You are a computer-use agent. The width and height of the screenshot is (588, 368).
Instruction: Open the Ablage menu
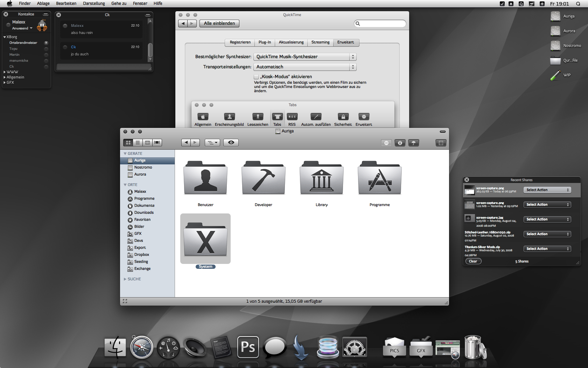[x=43, y=4]
